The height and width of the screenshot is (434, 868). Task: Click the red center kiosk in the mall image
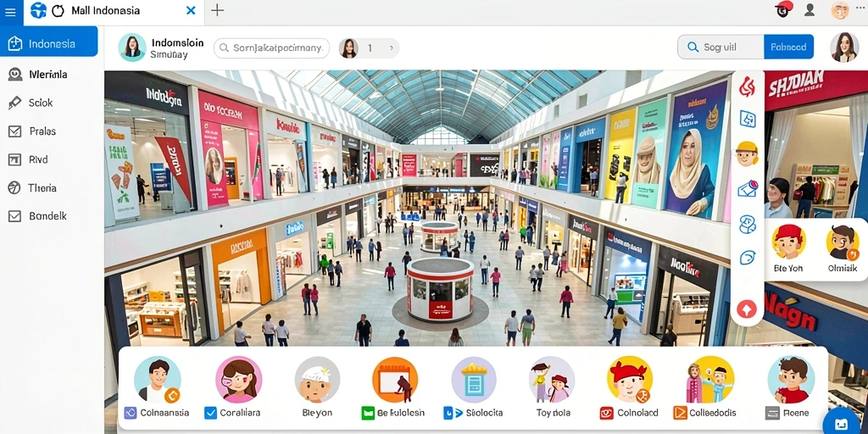tap(440, 290)
